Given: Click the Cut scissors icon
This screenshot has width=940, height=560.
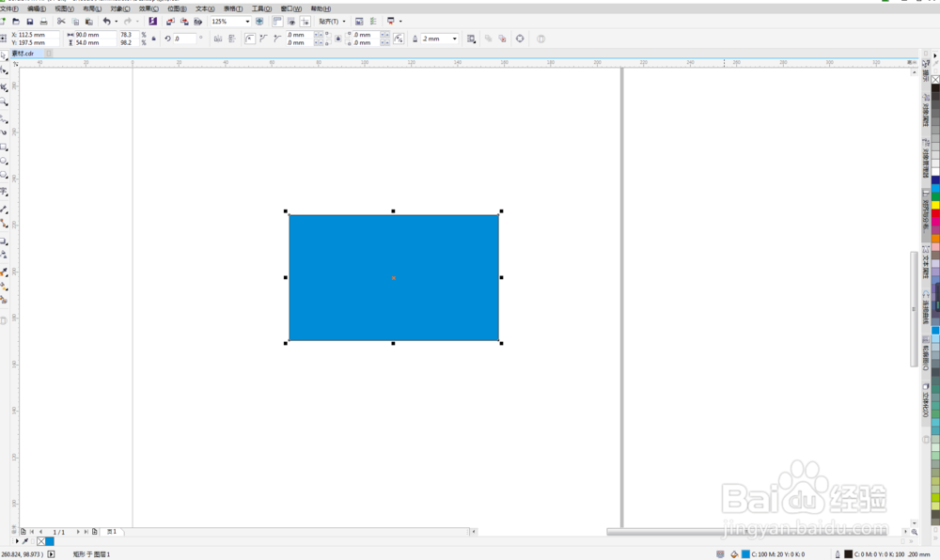Looking at the screenshot, I should [61, 22].
